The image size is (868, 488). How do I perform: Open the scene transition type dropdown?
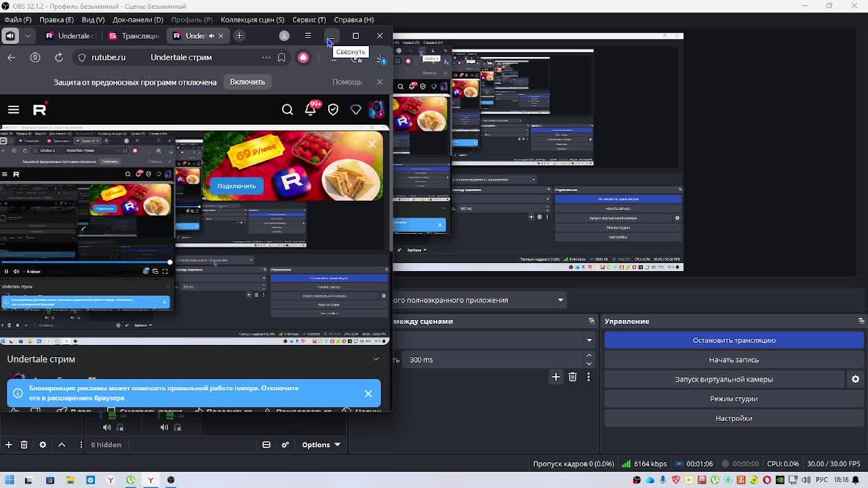589,340
